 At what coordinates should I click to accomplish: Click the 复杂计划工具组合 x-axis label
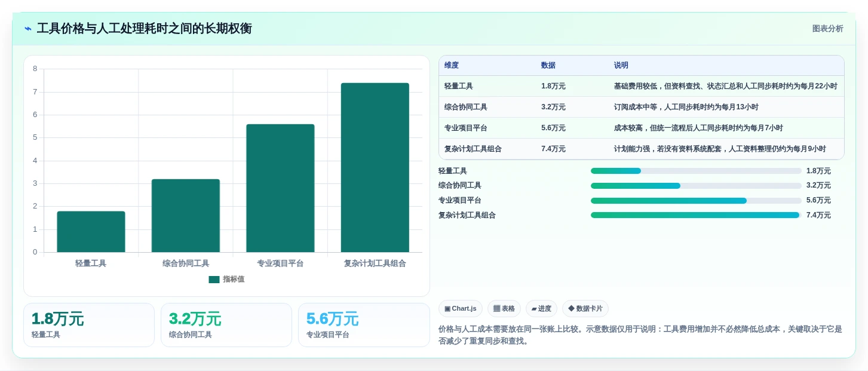coord(375,263)
